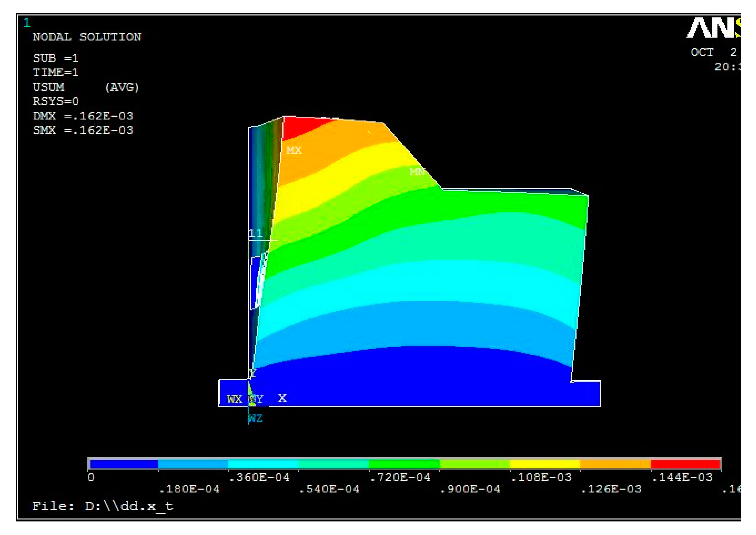Click the SMX =.162E-03 value line
This screenshot has width=756, height=535.
(x=83, y=130)
